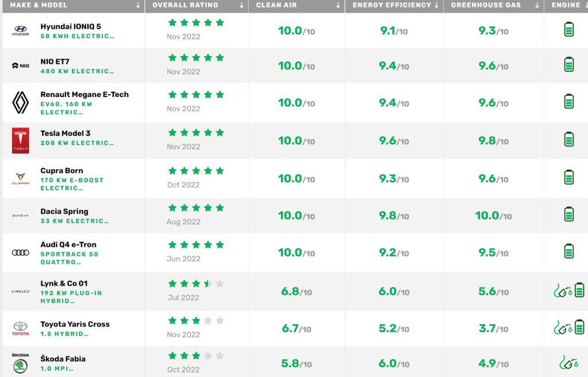Screen dimensions: 588x377
Task: Click Tesla Model 3 battery engine icon
Action: [569, 139]
